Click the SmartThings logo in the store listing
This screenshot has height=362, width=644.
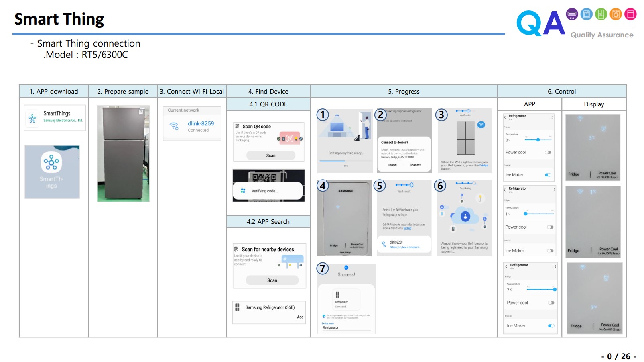(33, 118)
